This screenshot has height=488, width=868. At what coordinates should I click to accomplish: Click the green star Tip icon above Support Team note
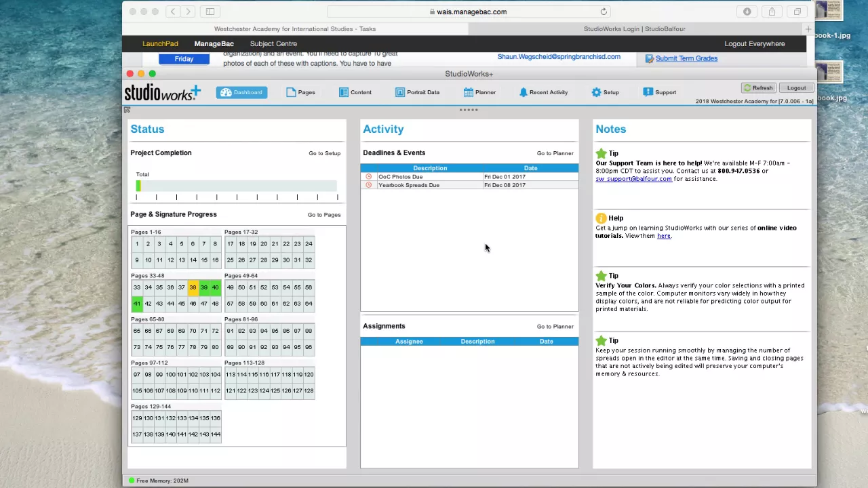pyautogui.click(x=601, y=153)
